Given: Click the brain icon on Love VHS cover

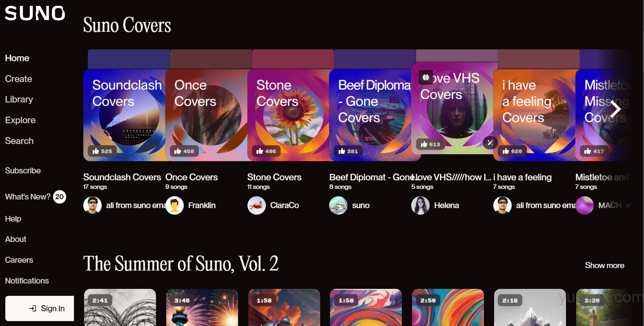Looking at the screenshot, I should tap(426, 77).
